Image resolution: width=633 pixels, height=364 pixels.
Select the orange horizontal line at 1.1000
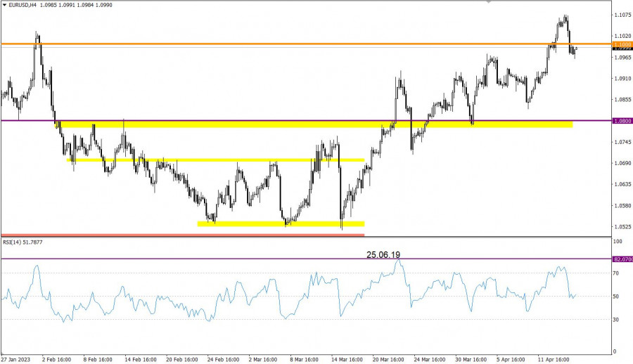(x=281, y=44)
